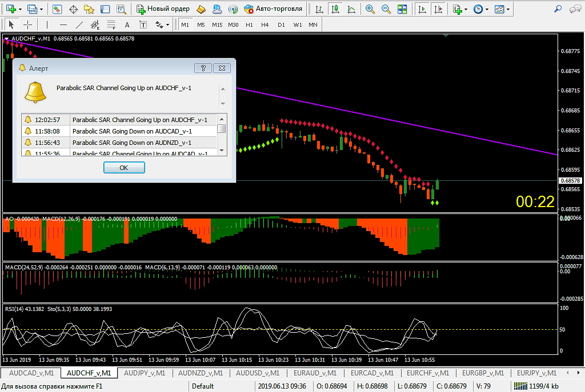The width and height of the screenshot is (585, 392).
Task: Open the Strategy Tester icon
Action: coord(121,9)
